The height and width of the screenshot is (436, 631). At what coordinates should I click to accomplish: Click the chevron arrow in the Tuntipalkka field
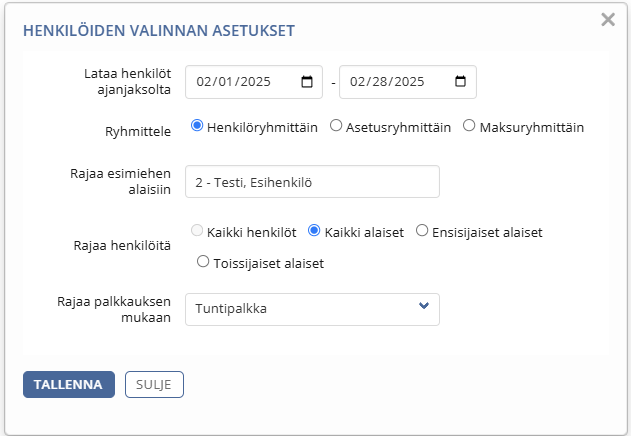(423, 306)
